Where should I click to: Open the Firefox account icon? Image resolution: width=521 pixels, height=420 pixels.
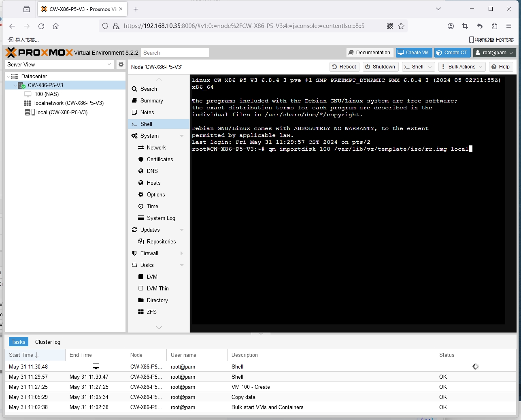pos(451,26)
